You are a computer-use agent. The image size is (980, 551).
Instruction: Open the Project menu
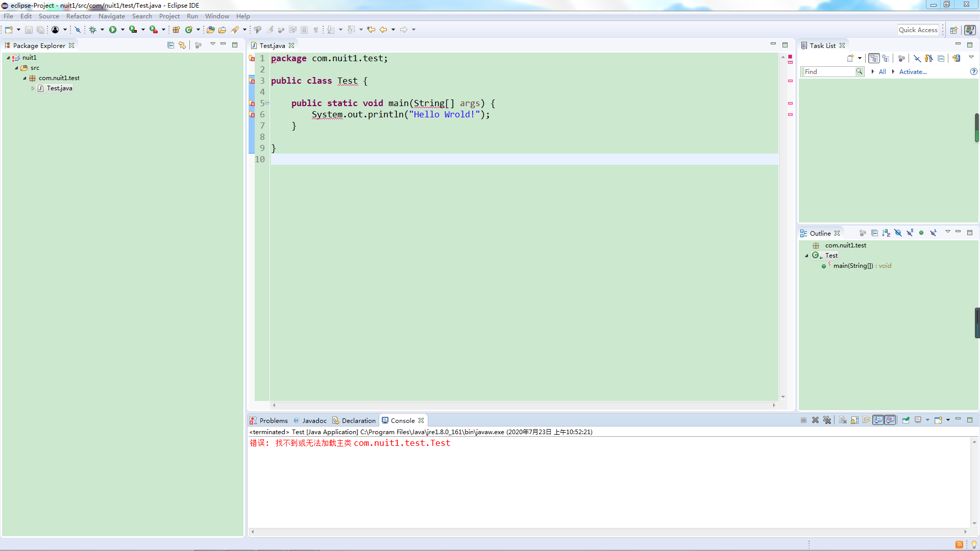(x=169, y=16)
